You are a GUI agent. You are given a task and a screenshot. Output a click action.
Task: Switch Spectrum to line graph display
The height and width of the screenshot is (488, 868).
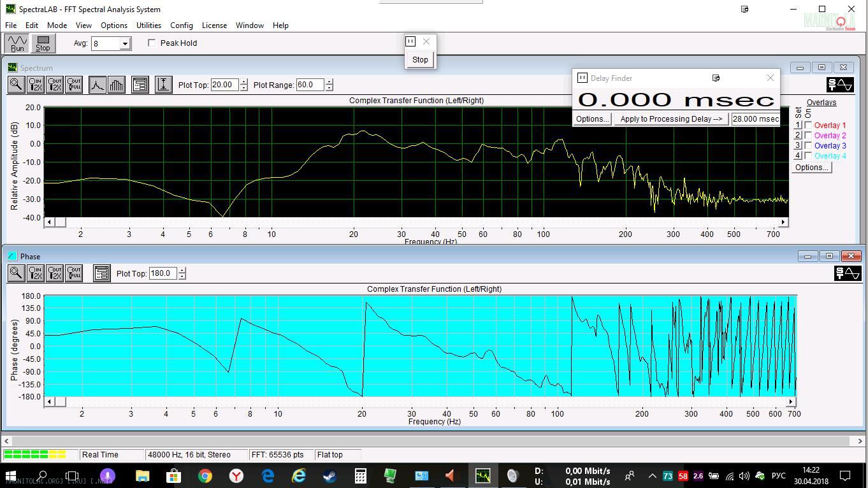click(97, 85)
